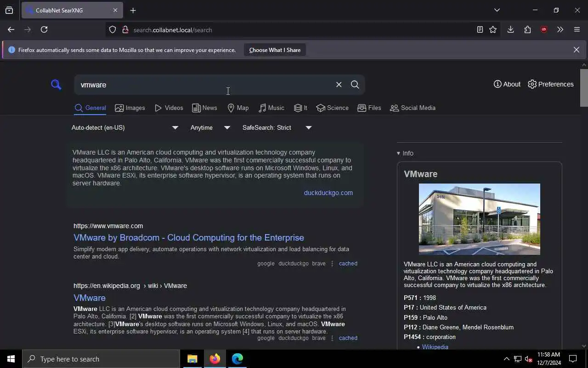Switch to News category
This screenshot has width=588, height=368.
click(204, 108)
